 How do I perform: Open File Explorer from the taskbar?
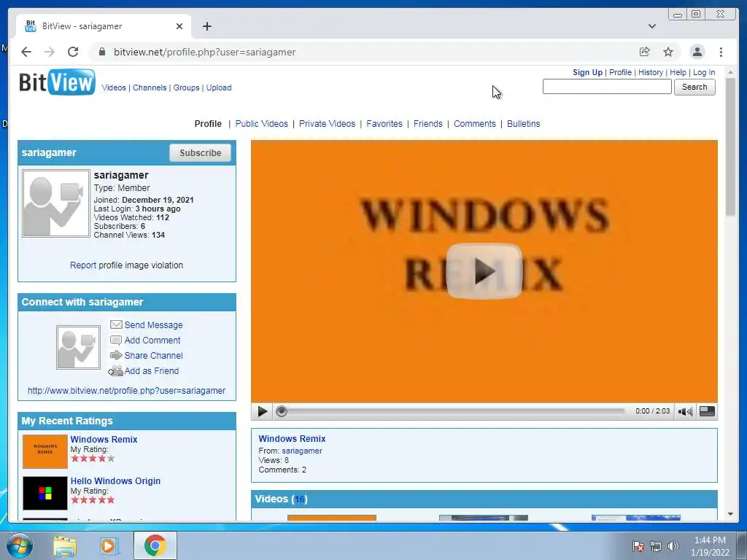[x=64, y=545]
